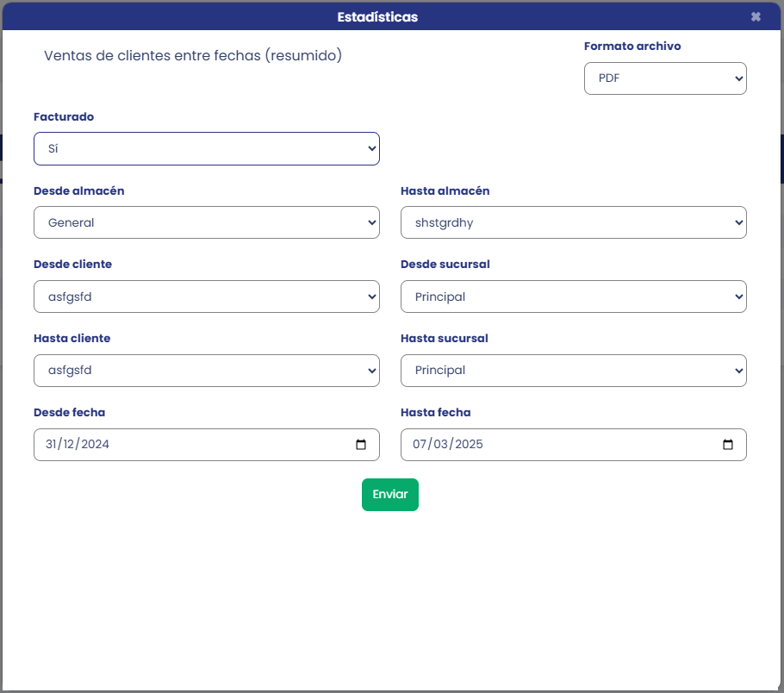Click the green Enviar button
Viewport: 784px width, 693px height.
pos(390,495)
